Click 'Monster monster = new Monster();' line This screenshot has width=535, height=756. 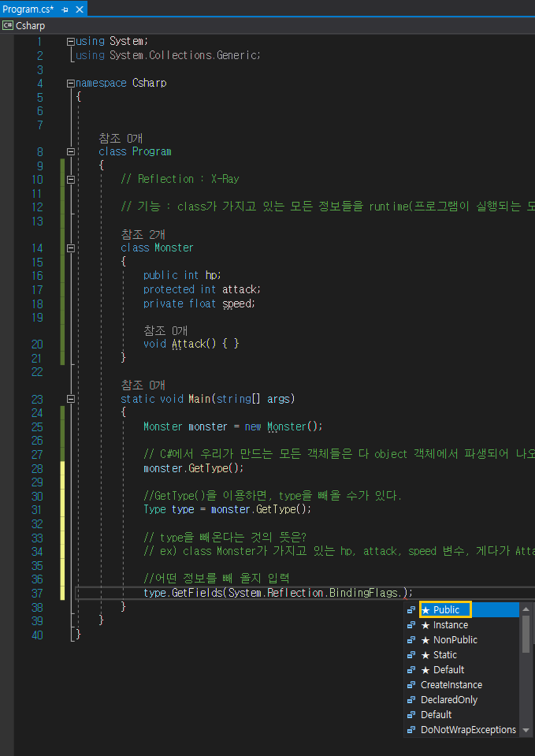(x=232, y=426)
